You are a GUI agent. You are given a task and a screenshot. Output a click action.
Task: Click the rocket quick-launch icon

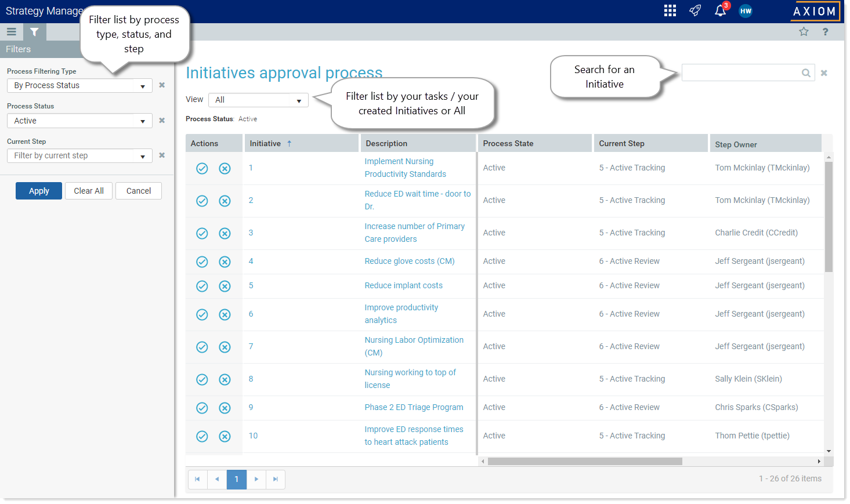click(x=695, y=10)
